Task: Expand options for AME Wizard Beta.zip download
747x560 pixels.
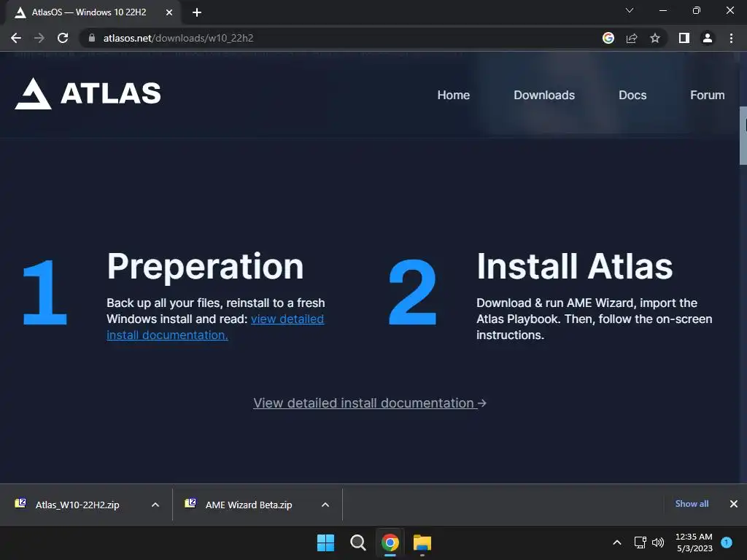Action: (x=325, y=505)
